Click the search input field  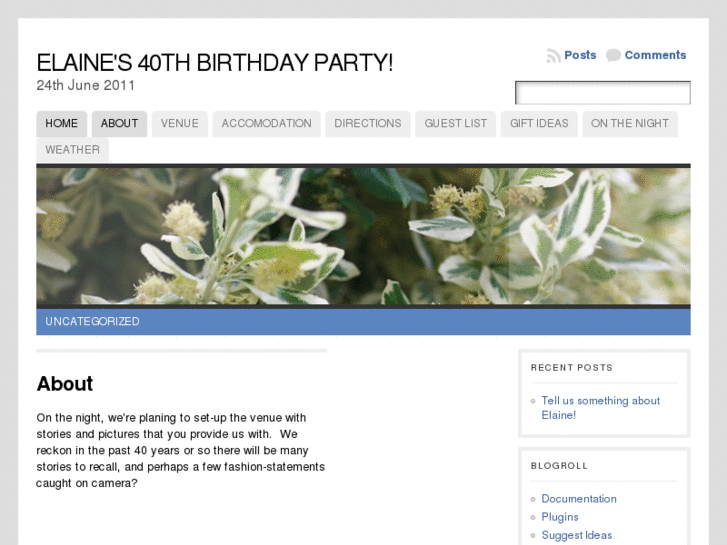[x=602, y=93]
